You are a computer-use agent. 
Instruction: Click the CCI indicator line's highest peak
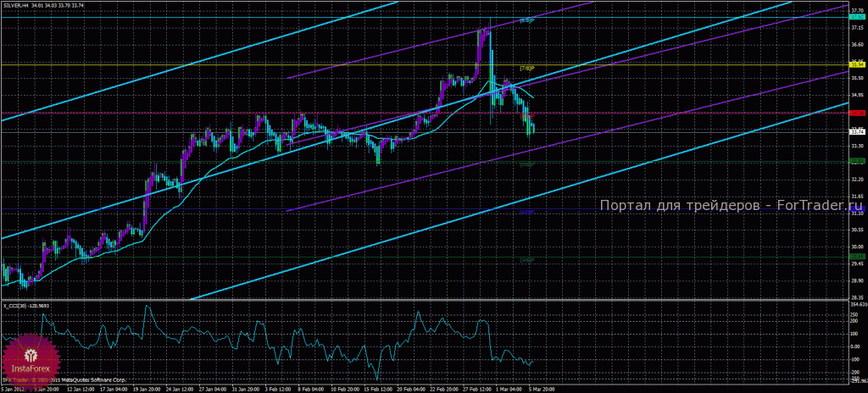[x=147, y=306]
